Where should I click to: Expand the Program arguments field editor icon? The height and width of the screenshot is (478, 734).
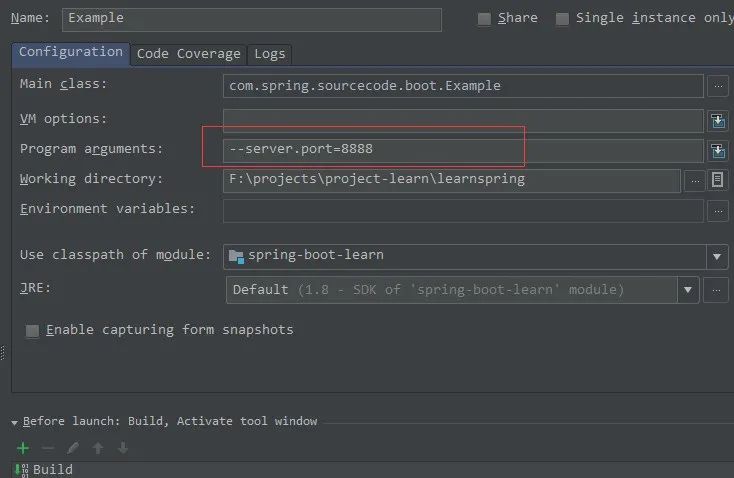[x=717, y=151]
